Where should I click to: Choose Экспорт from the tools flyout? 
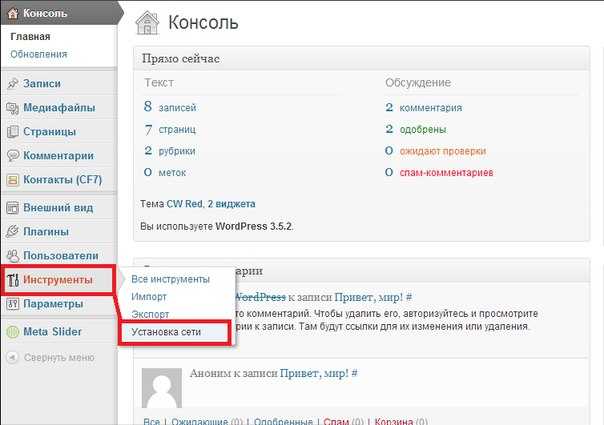point(150,314)
